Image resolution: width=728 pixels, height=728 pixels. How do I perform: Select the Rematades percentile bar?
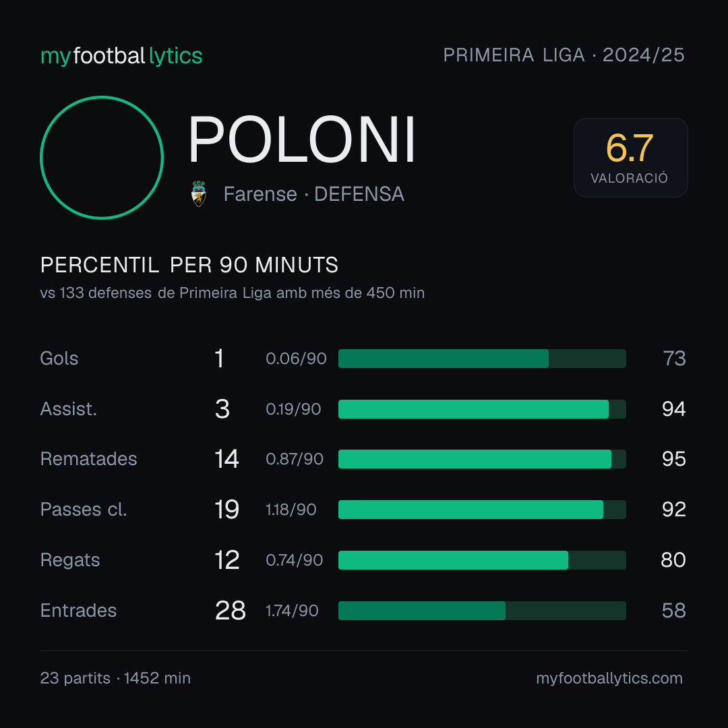(482, 459)
